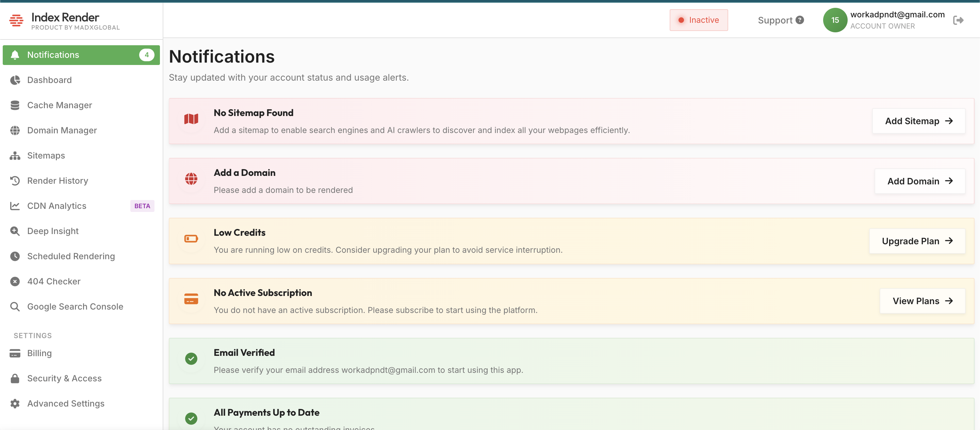Screen dimensions: 980x430
Task: Click the Inactive status badge
Action: (699, 20)
